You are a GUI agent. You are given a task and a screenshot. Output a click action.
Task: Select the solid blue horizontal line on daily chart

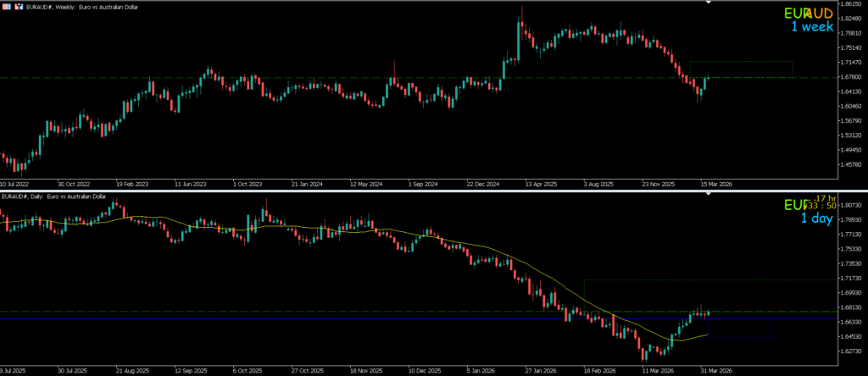click(254, 319)
